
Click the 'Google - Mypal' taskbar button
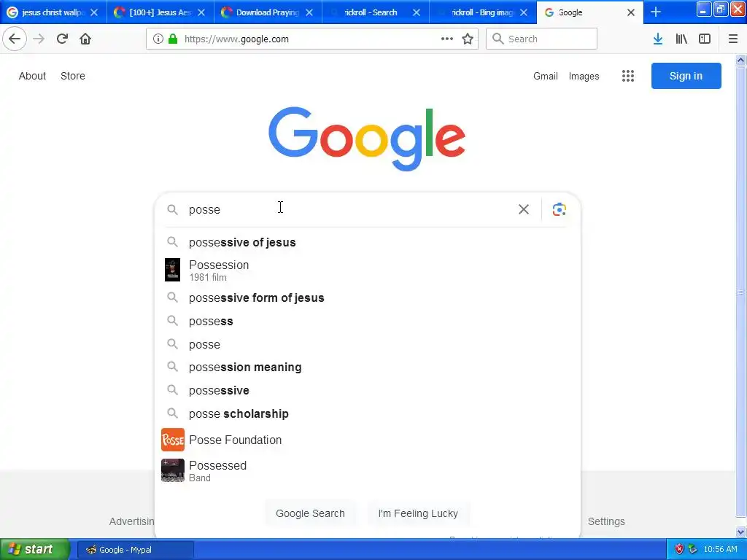(x=135, y=550)
